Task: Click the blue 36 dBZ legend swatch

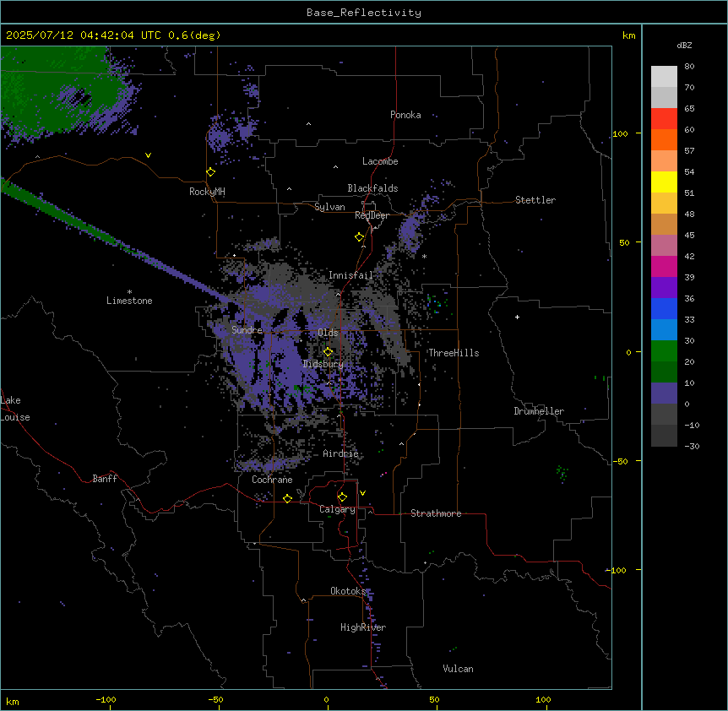Action: 664,308
